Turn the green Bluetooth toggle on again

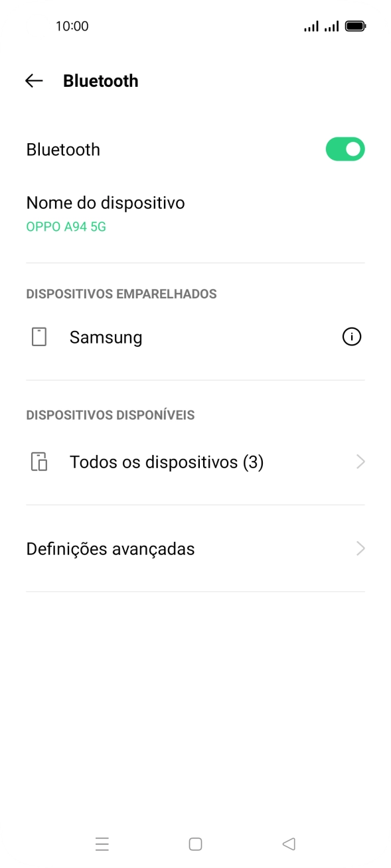click(x=345, y=149)
